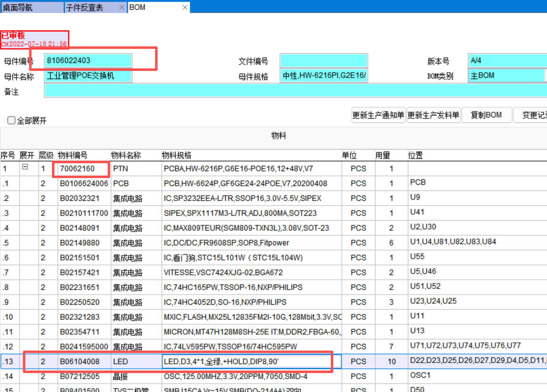Click the 物料编号 column header
The image size is (547, 392).
tap(73, 155)
